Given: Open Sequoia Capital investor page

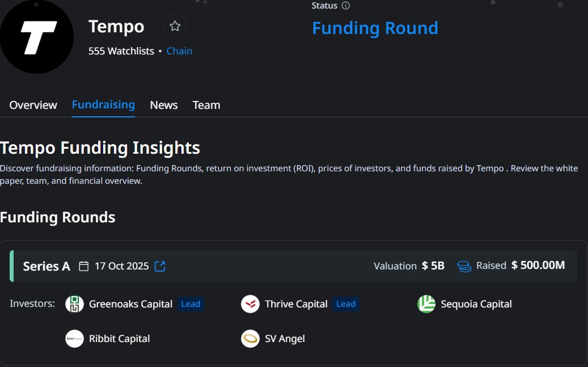Looking at the screenshot, I should click(476, 304).
